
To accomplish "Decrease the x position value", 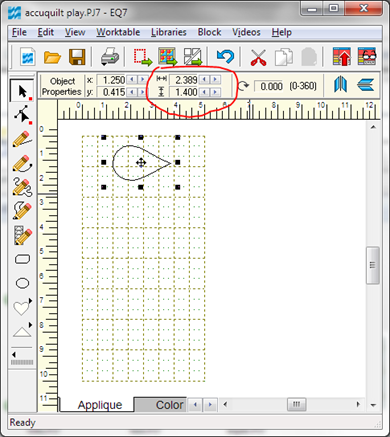I will 132,80.
